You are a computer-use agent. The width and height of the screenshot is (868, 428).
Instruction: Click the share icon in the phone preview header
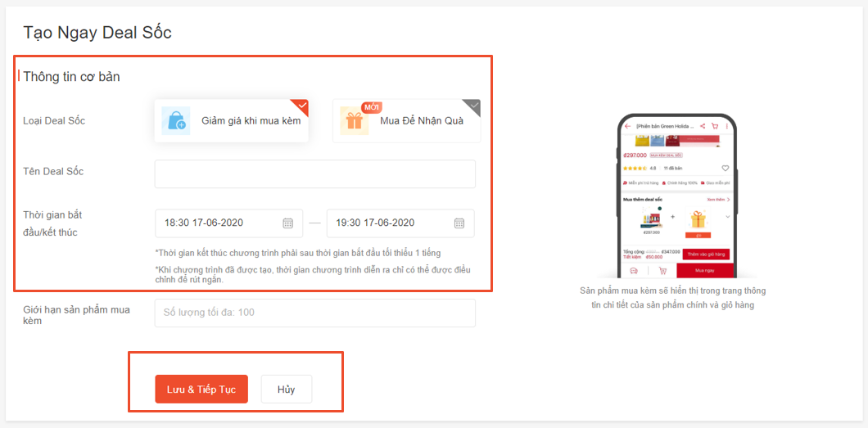tap(703, 126)
